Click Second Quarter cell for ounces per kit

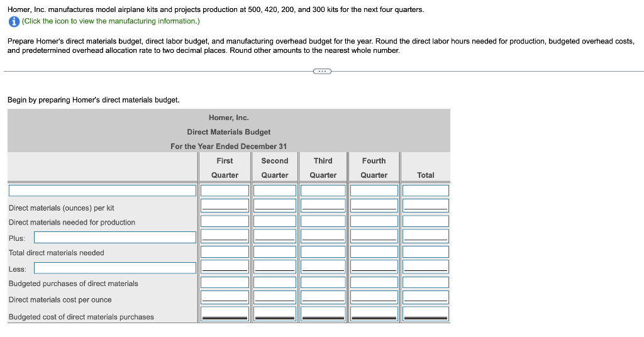[x=275, y=206]
